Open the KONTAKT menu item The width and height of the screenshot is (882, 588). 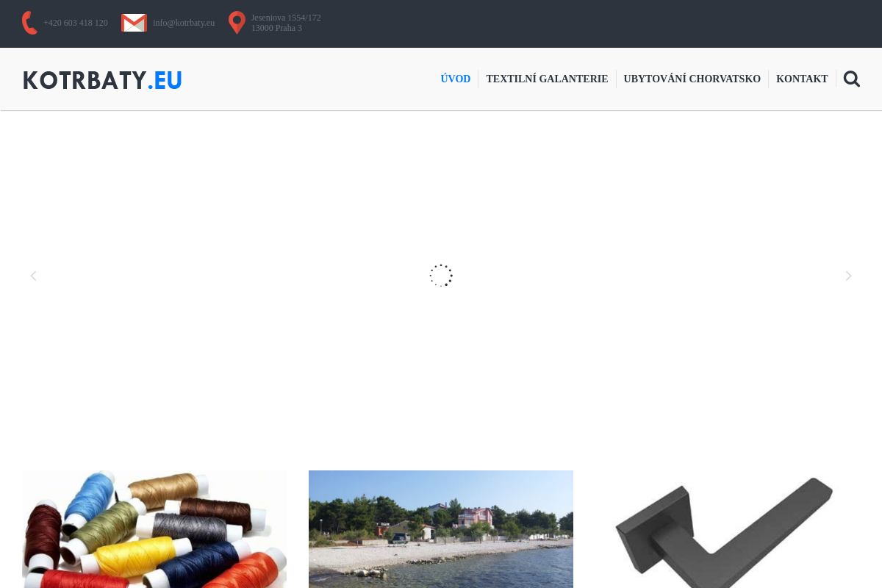coord(802,79)
